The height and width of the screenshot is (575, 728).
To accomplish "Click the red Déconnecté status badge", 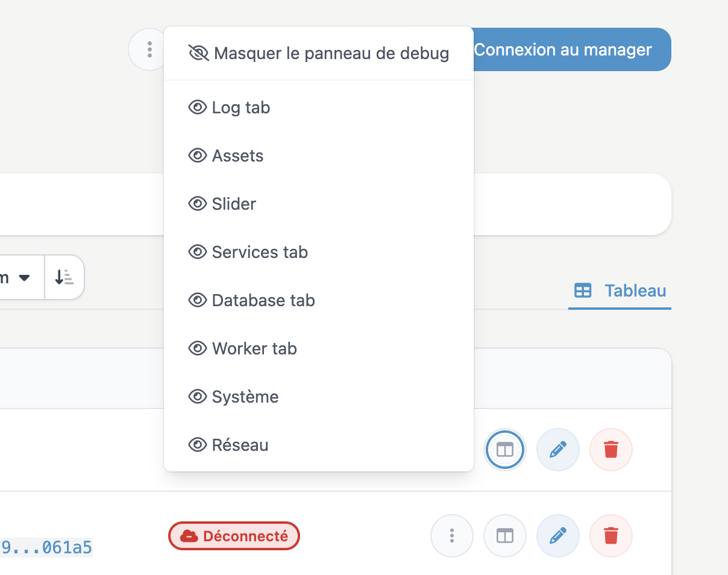I will (x=234, y=536).
